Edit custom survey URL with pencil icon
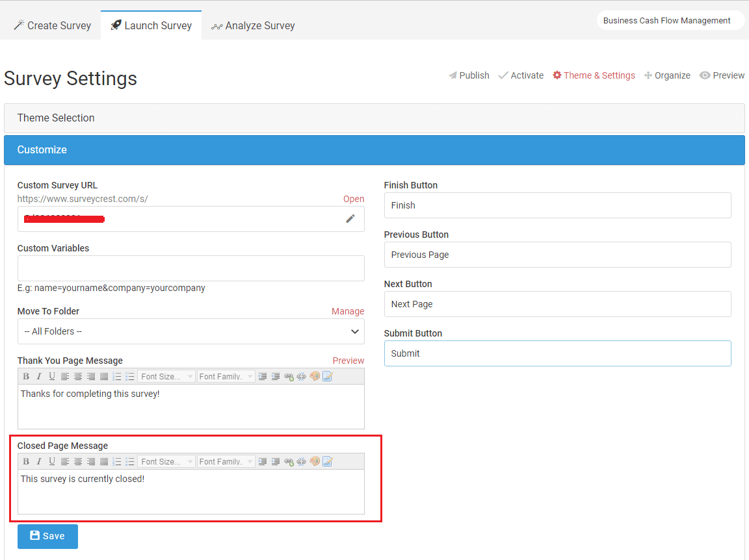The height and width of the screenshot is (560, 749). [x=350, y=219]
